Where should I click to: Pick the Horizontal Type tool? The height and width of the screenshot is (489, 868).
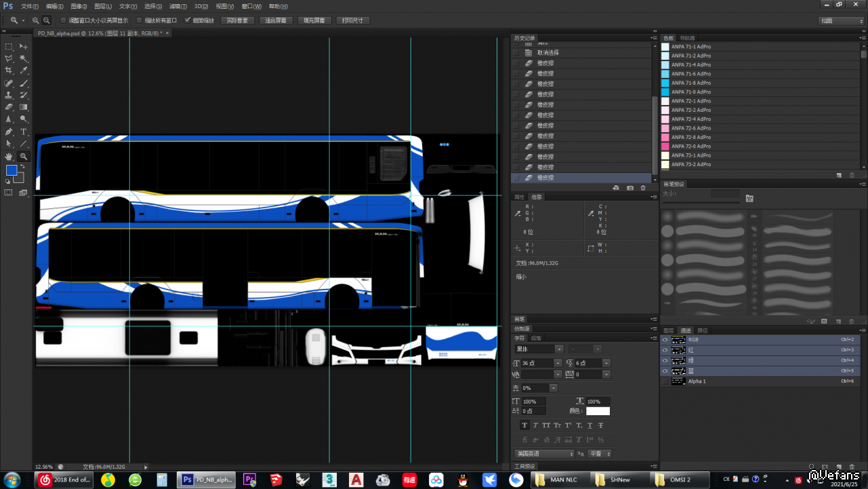pyautogui.click(x=24, y=132)
